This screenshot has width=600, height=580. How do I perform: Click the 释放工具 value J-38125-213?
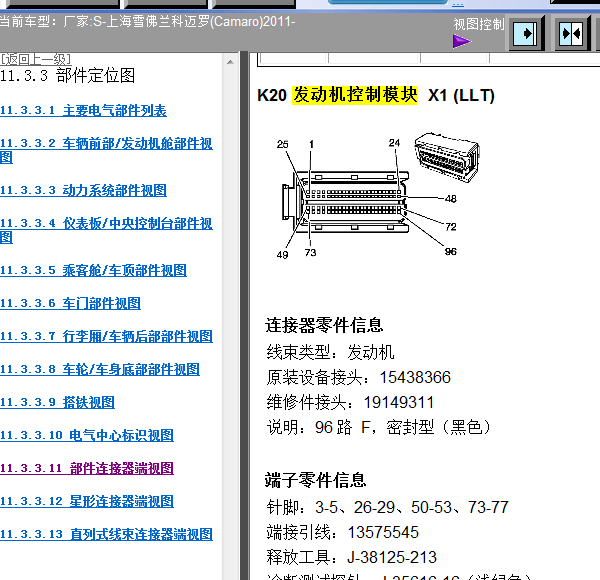click(392, 557)
